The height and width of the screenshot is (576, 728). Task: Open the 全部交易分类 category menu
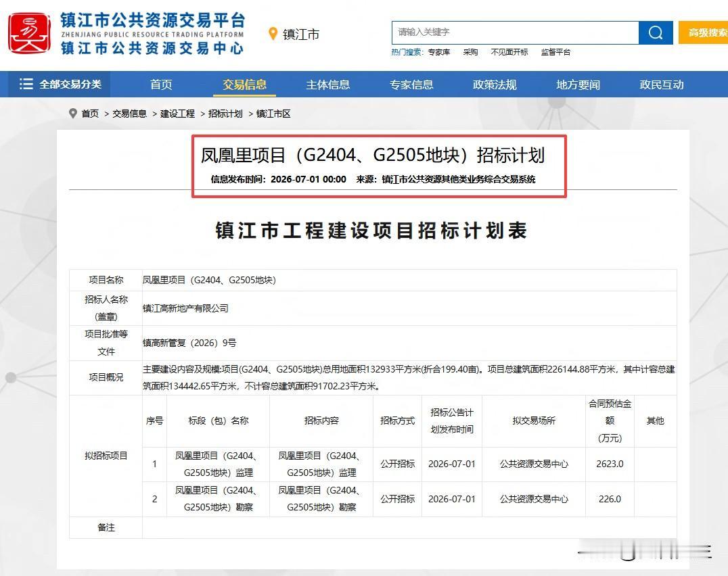point(60,84)
